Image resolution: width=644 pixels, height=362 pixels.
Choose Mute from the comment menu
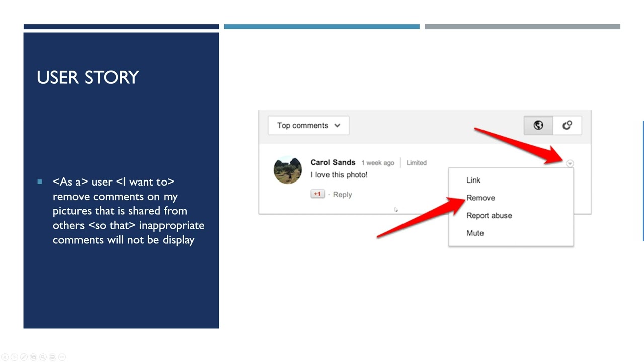[475, 233]
